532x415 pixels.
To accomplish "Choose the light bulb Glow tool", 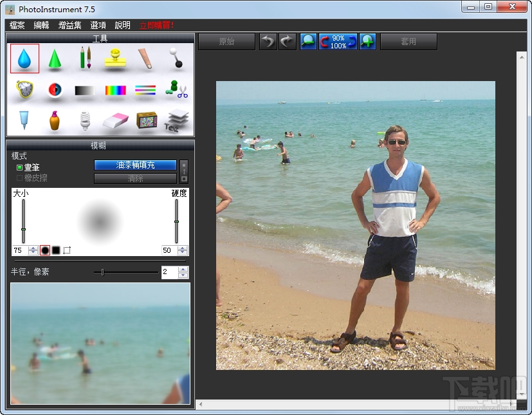I will coord(85,120).
